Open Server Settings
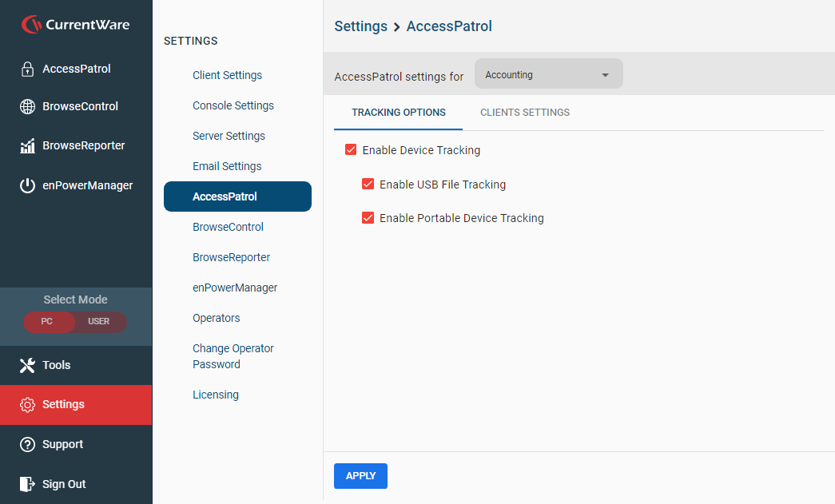Screen dimensions: 835x504 [x=229, y=137]
